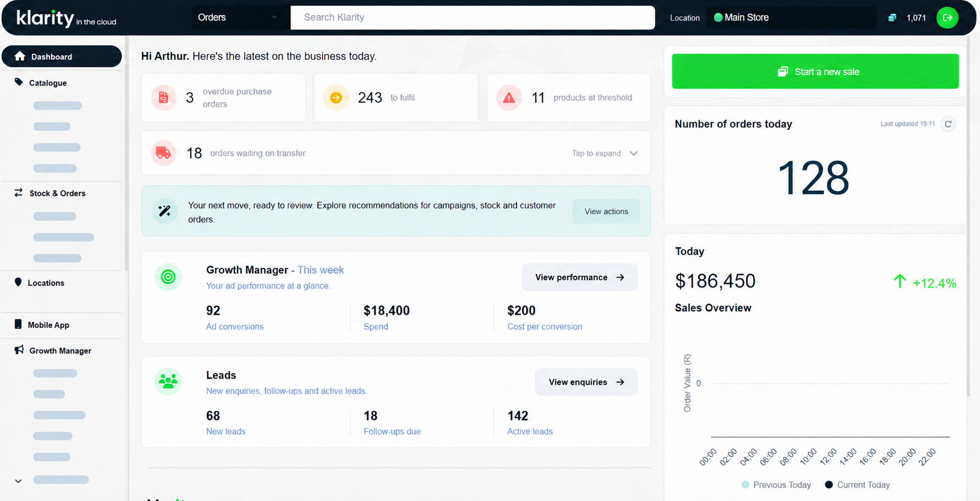Click the View performance button
Image resolution: width=980 pixels, height=501 pixels.
pos(580,277)
